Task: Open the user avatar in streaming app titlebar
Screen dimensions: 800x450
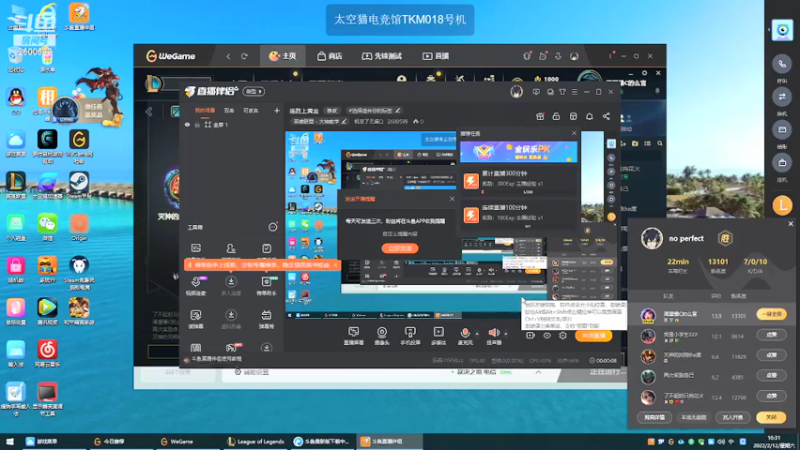Action: [516, 92]
